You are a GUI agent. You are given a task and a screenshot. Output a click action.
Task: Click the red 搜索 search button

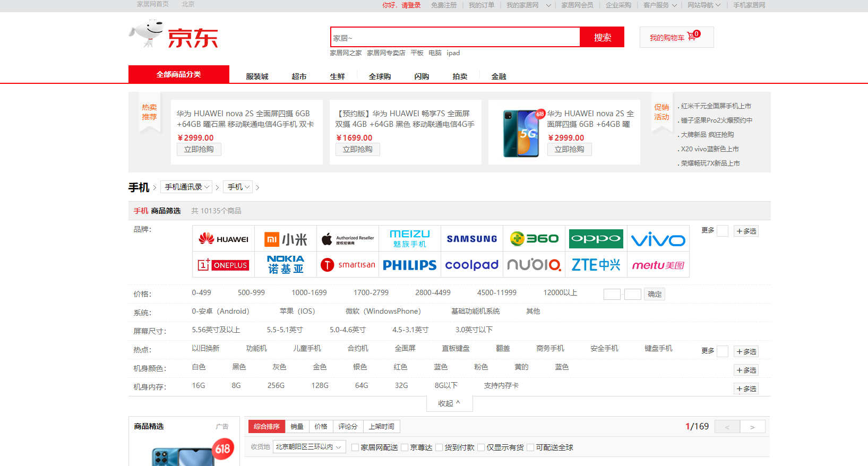click(602, 37)
